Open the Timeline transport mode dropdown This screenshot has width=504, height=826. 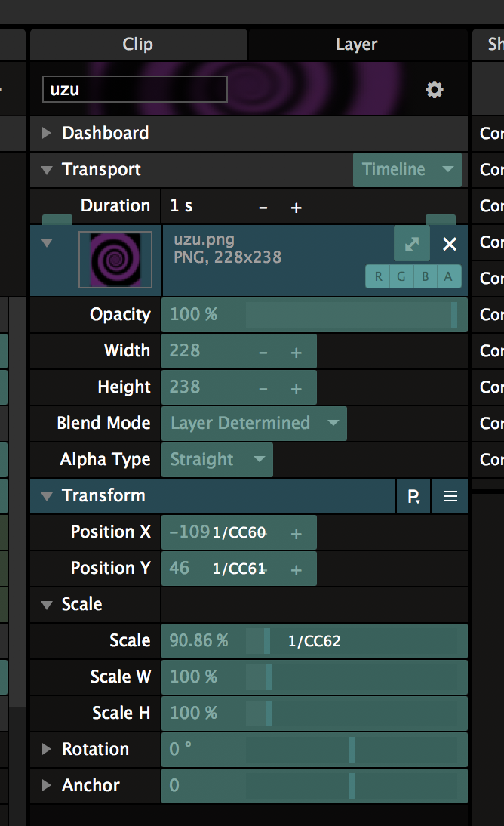click(x=407, y=170)
